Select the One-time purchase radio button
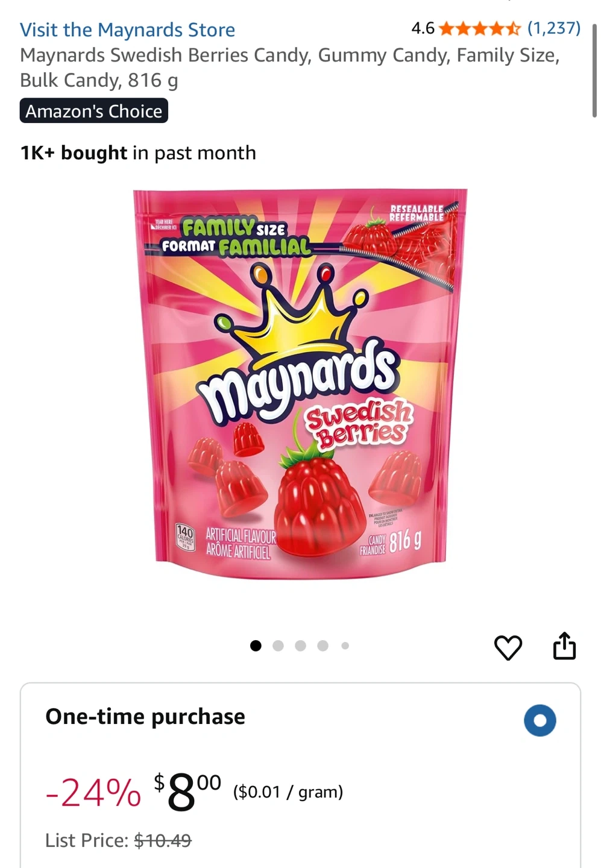Screen dimensions: 601x868 pos(540,720)
